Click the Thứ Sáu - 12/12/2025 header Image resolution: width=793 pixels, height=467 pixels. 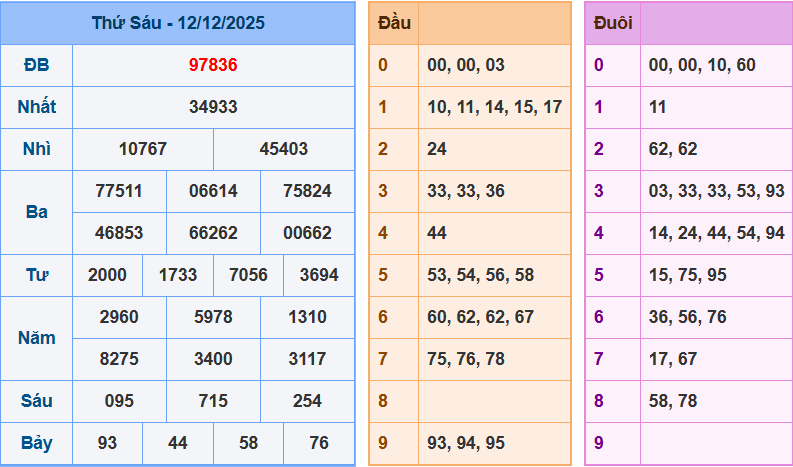point(178,23)
